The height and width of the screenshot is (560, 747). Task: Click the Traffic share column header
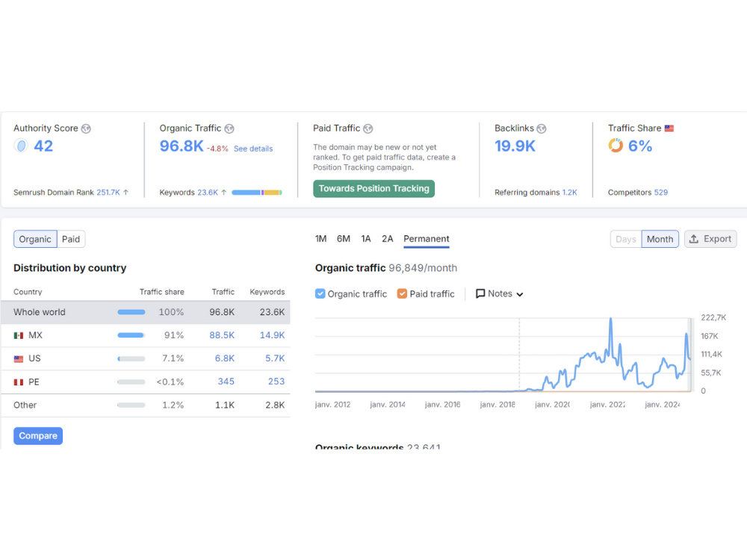[162, 292]
